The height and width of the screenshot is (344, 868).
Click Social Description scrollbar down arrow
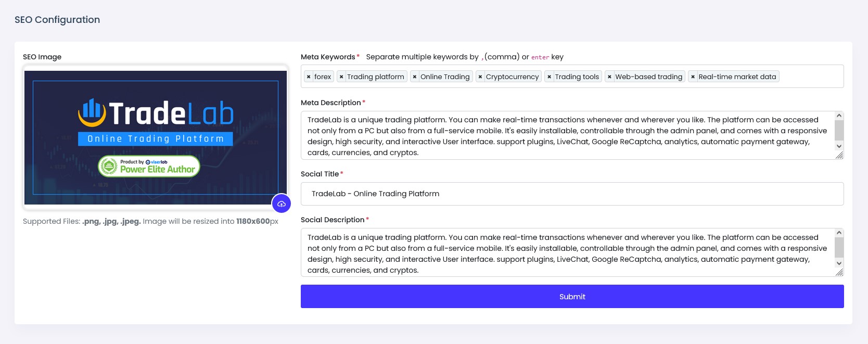click(839, 264)
